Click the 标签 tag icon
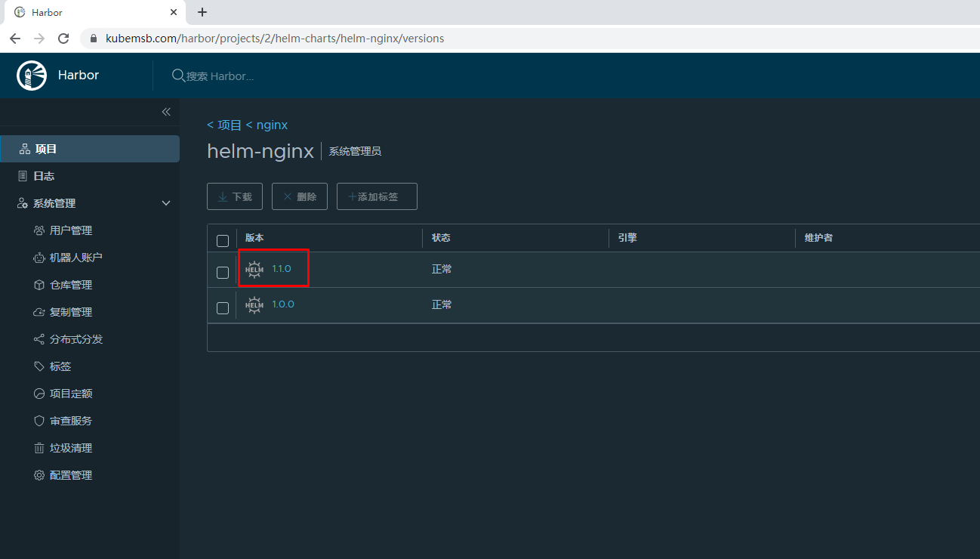 click(39, 366)
